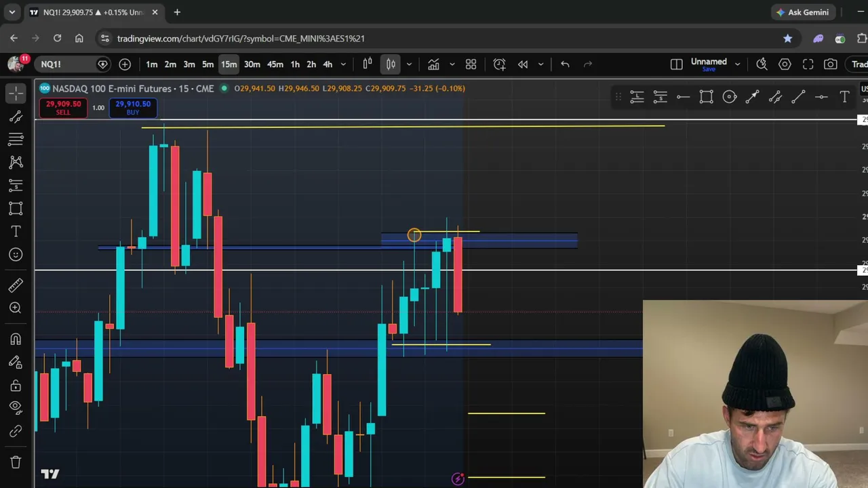This screenshot has width=868, height=488.
Task: Open quick search
Action: 762,64
